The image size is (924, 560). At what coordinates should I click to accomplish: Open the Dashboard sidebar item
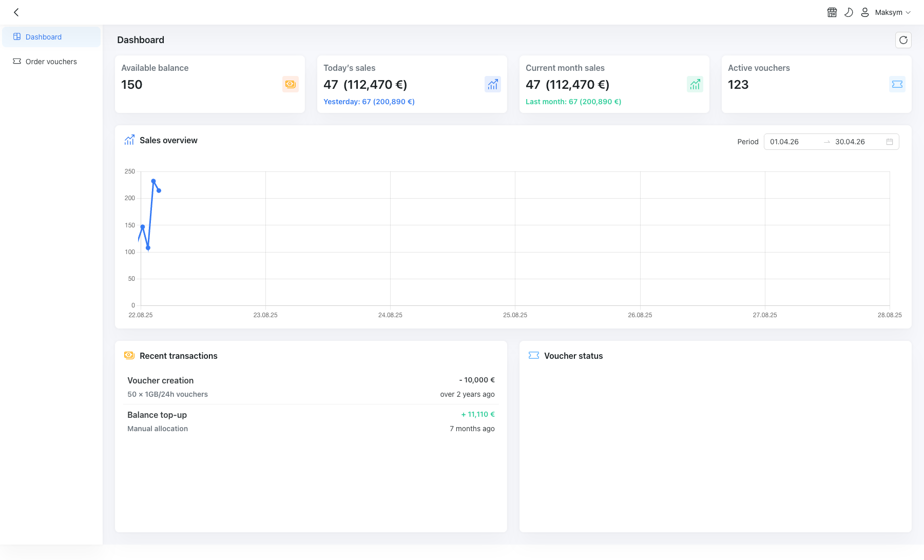coord(51,37)
